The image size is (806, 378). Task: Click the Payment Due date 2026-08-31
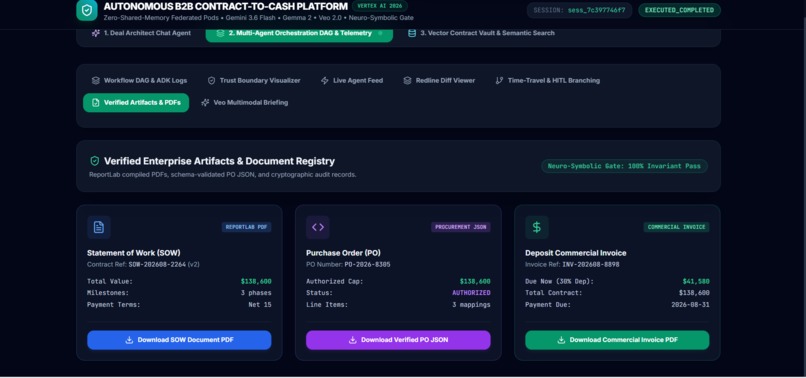click(x=690, y=304)
